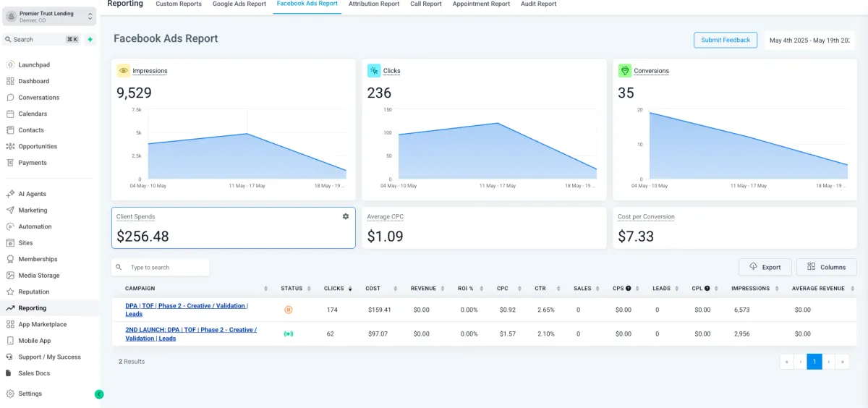868x408 pixels.
Task: Open Conversations chat icon in sidebar
Action: 10,98
